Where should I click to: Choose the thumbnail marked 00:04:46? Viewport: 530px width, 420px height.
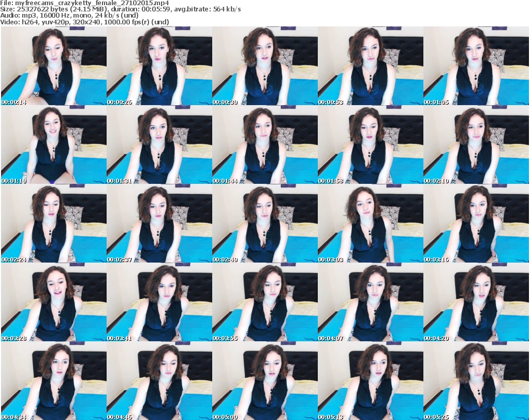point(159,381)
